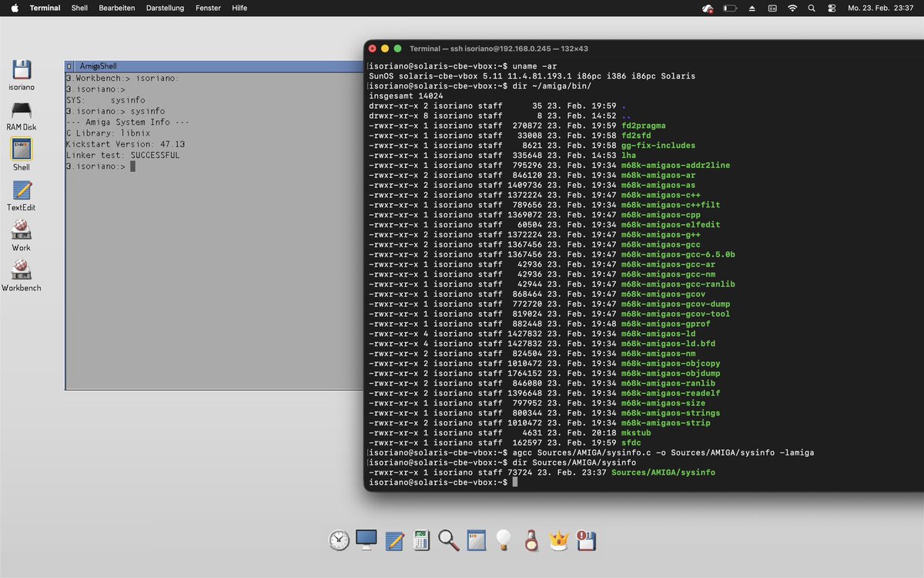924x578 pixels.
Task: Click the 'Amiga System Info' header line
Action: [128, 122]
